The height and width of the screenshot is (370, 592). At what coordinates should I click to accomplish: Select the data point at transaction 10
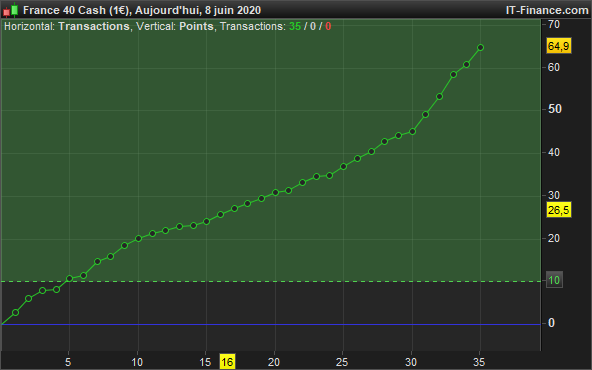pyautogui.click(x=138, y=239)
